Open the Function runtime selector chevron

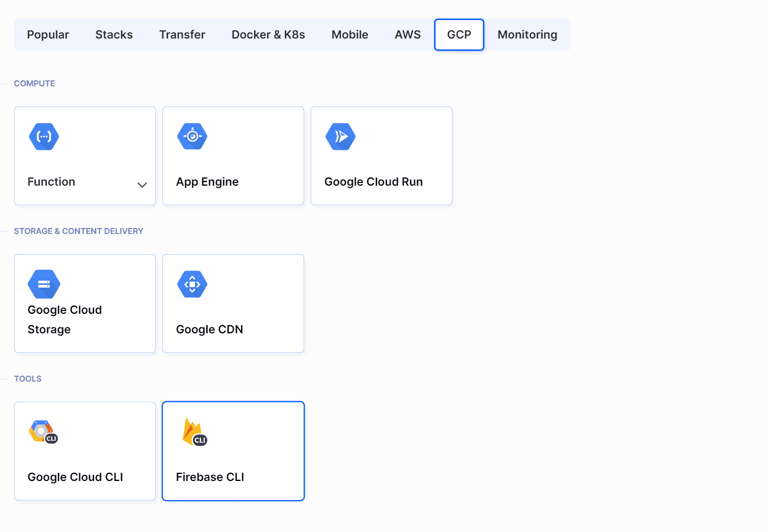tap(142, 185)
